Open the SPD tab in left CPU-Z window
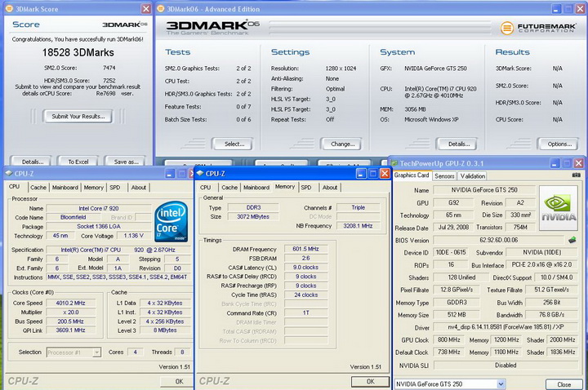This screenshot has height=390, width=588. coord(115,188)
